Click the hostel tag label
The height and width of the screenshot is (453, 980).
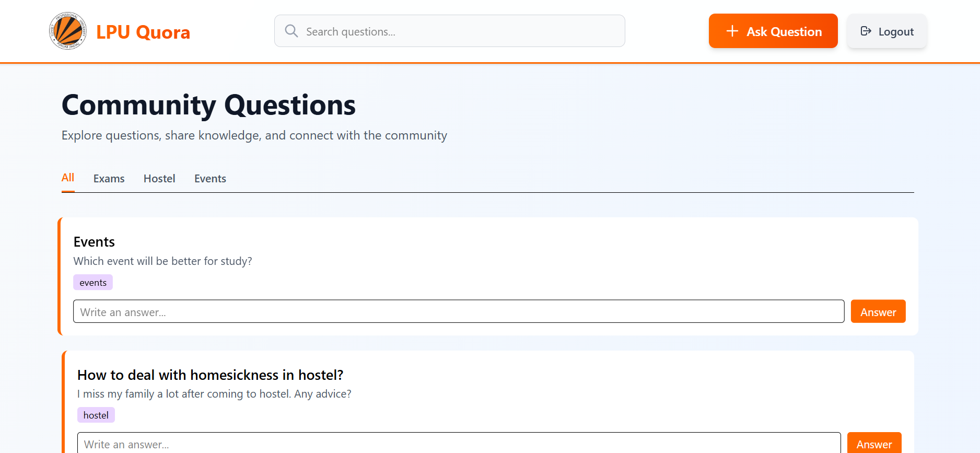96,414
